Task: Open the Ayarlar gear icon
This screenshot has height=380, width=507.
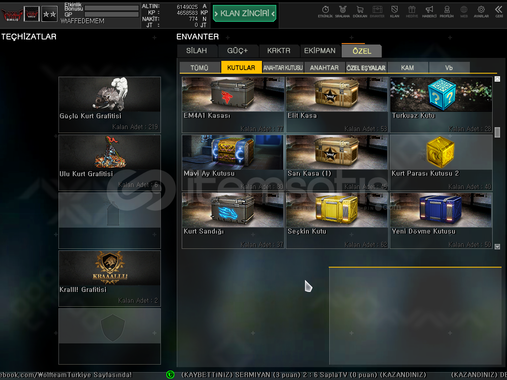Action: pos(481,11)
